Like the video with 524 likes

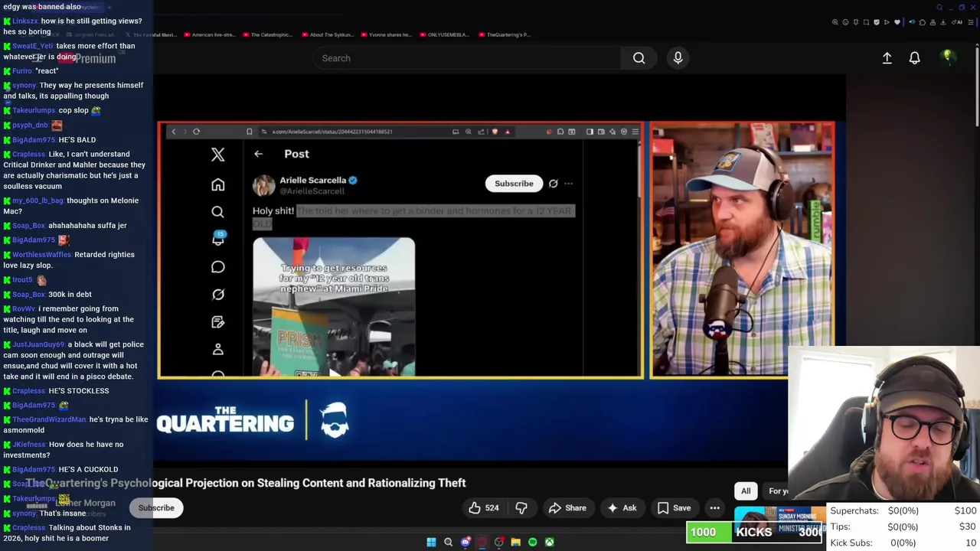[483, 508]
